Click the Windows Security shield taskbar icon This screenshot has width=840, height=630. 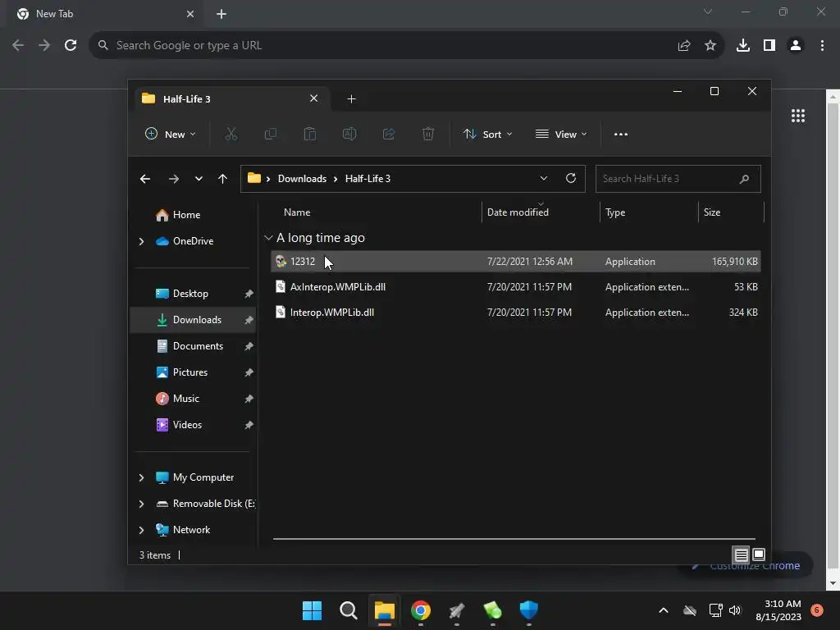tap(529, 610)
